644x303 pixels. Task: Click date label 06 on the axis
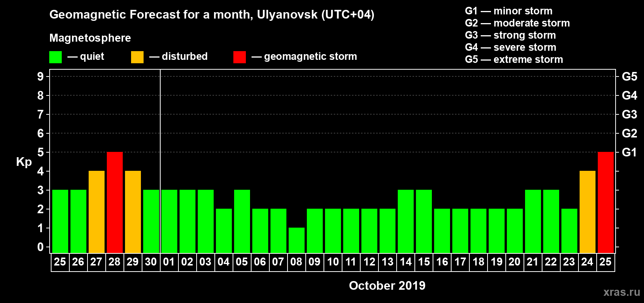260,262
